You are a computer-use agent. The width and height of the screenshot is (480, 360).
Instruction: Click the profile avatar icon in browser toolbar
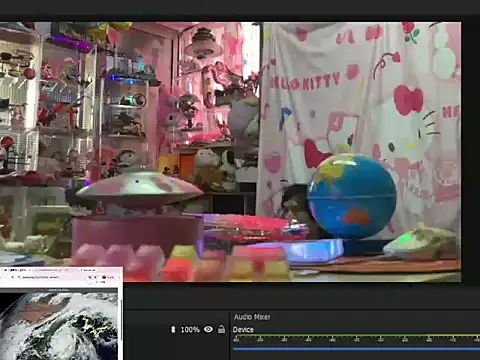click(x=104, y=277)
